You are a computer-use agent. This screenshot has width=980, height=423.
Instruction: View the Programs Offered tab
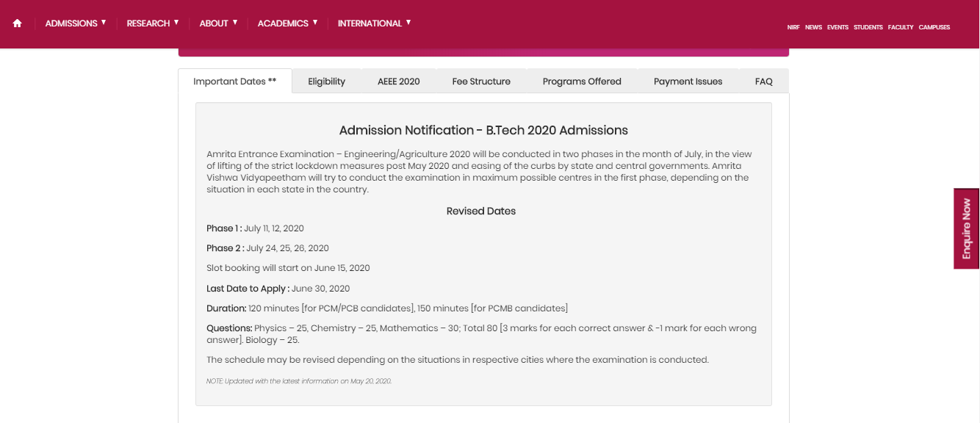pos(582,82)
